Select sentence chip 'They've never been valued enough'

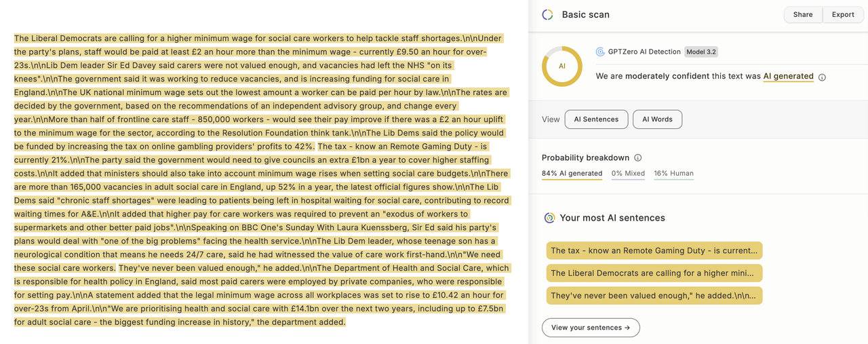(x=654, y=296)
